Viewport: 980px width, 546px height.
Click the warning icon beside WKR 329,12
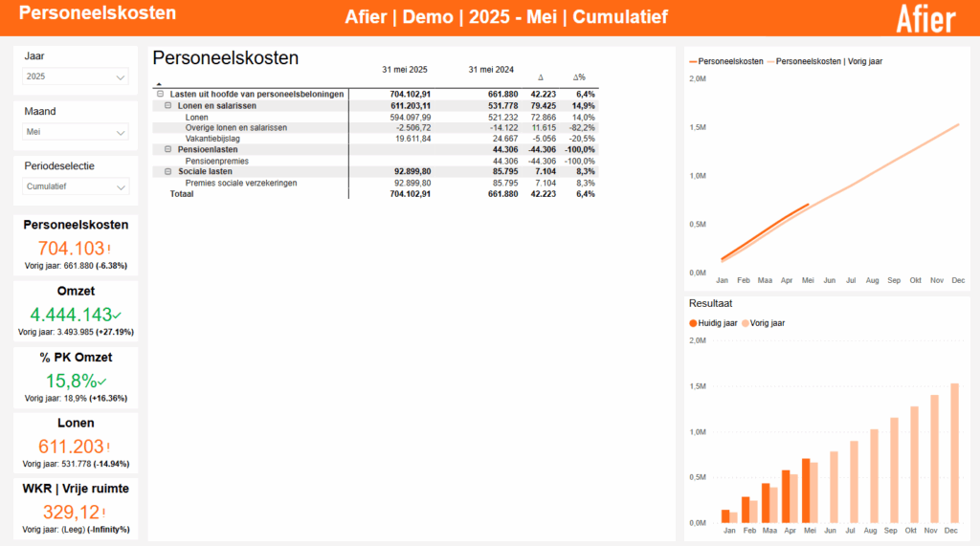[105, 513]
